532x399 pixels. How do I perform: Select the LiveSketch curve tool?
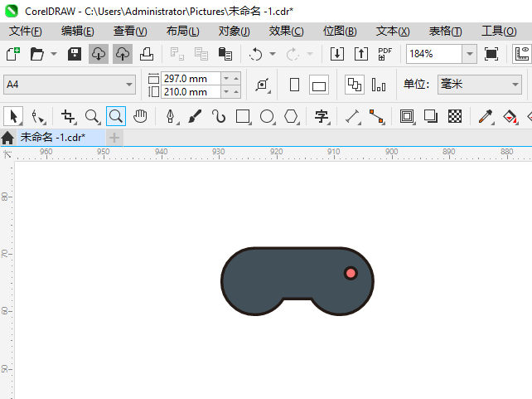pyautogui.click(x=219, y=116)
